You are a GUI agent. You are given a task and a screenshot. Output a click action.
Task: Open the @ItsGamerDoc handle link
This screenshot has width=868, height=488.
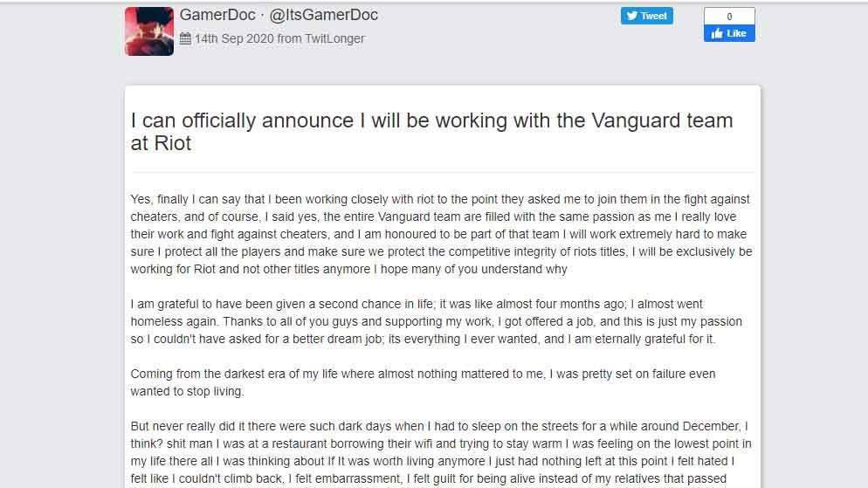323,15
